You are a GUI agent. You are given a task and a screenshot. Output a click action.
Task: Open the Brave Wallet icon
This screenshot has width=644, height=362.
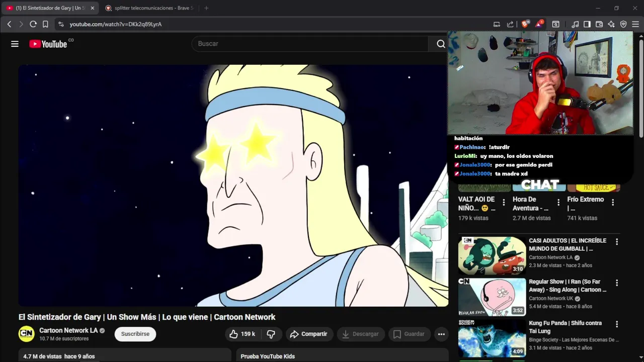point(599,24)
